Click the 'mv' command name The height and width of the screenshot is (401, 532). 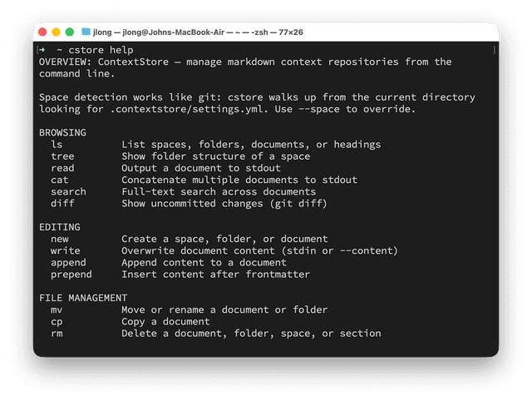click(x=57, y=309)
